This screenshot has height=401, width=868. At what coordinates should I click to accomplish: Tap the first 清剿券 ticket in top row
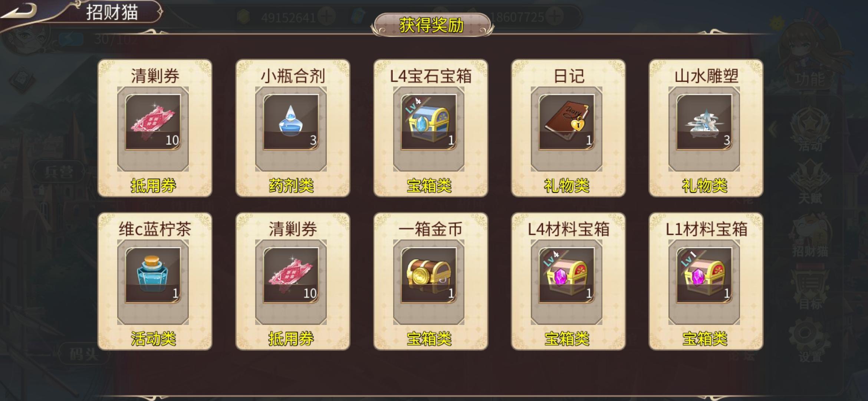(x=153, y=122)
